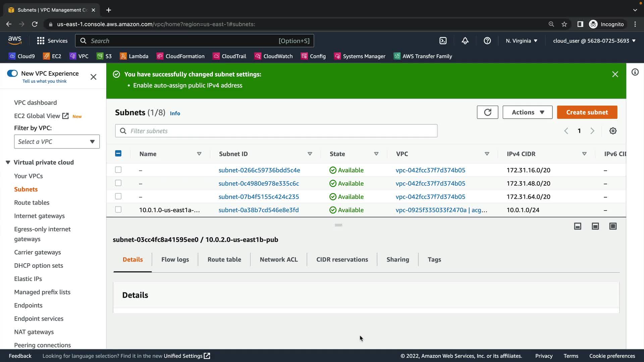The image size is (644, 362).
Task: Switch to the Route table tab
Action: [224, 259]
